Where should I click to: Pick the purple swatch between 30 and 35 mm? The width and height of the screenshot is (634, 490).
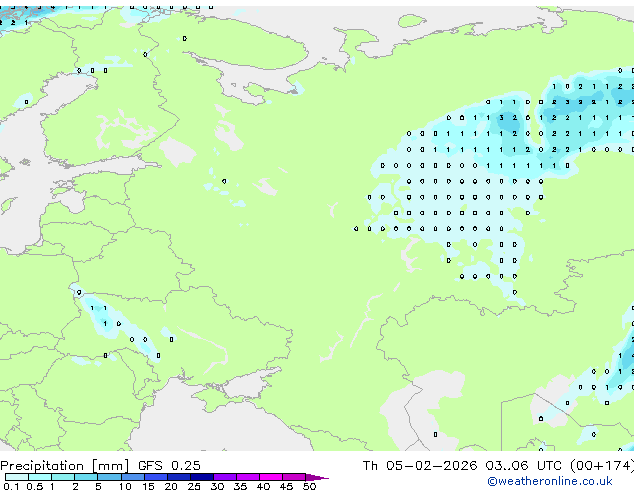[x=225, y=477]
